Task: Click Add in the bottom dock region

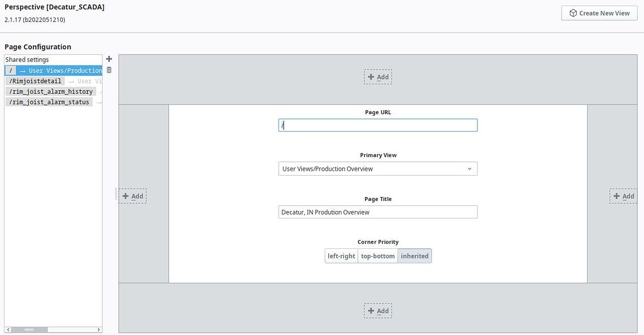Action: click(x=378, y=310)
